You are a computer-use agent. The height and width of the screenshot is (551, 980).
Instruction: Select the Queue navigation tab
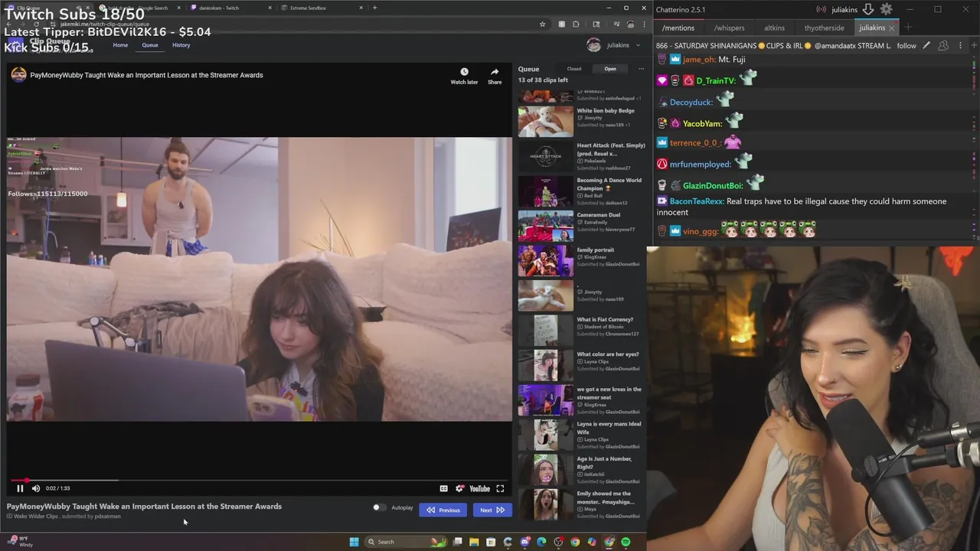pyautogui.click(x=150, y=45)
